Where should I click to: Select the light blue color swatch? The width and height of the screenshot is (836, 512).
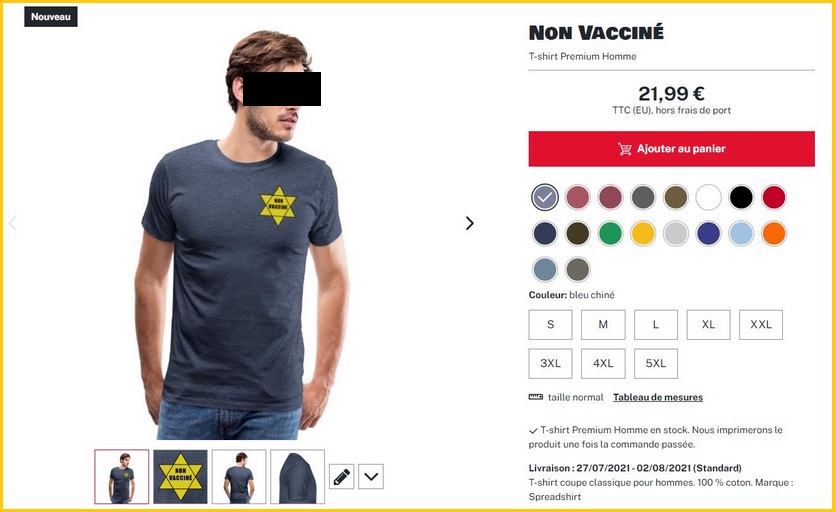pos(741,234)
